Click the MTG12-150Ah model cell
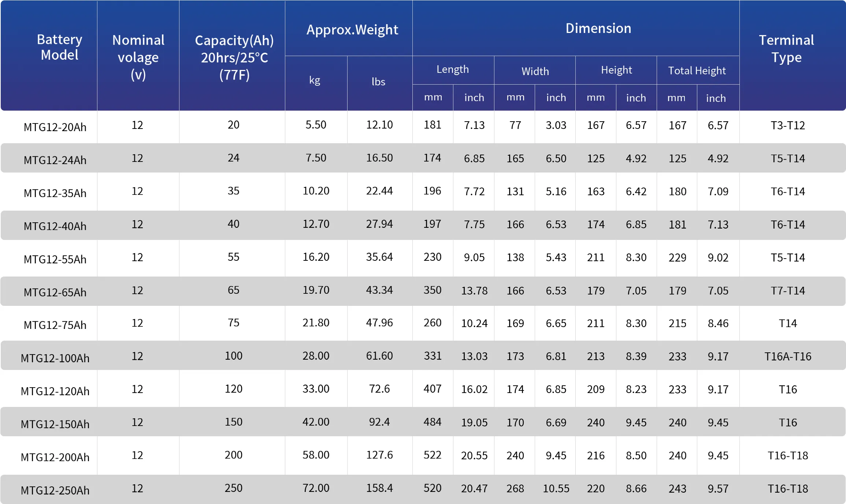 coord(55,424)
